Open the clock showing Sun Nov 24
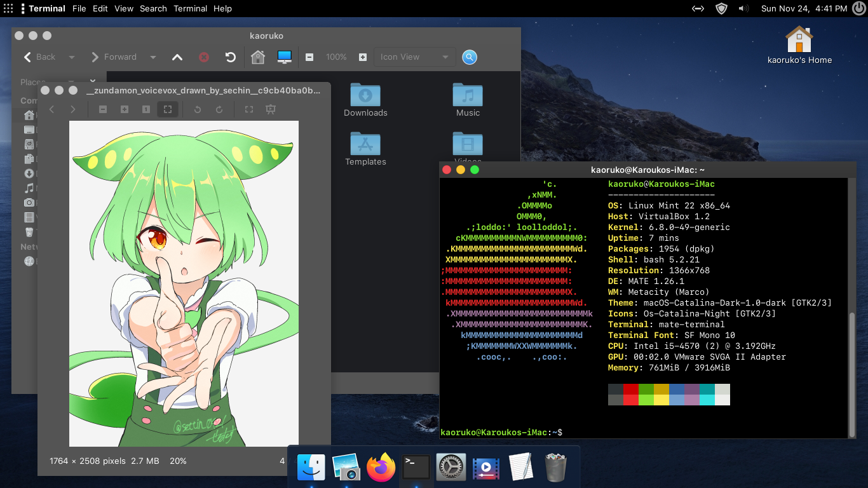The image size is (868, 488). pos(804,9)
